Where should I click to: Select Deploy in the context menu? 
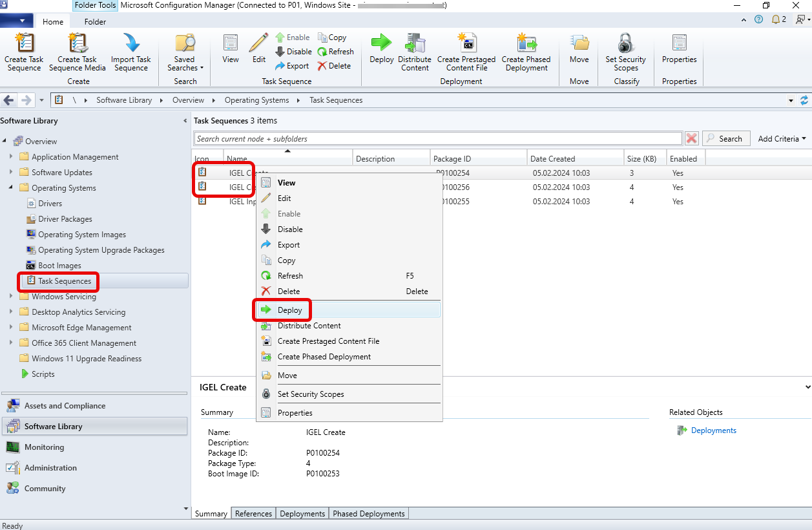(x=290, y=310)
